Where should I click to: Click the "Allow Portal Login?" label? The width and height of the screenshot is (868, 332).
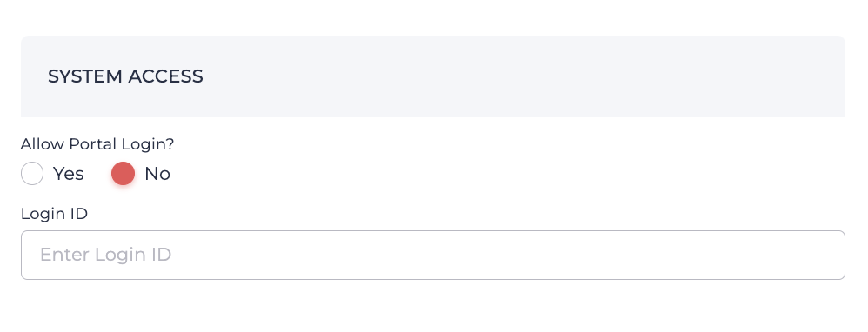pos(97,144)
